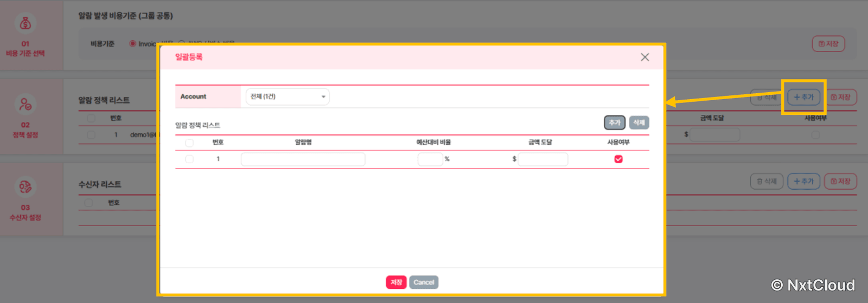The height and width of the screenshot is (303, 868).
Task: Click 저장 in the 수신자 리스트 section
Action: click(840, 181)
